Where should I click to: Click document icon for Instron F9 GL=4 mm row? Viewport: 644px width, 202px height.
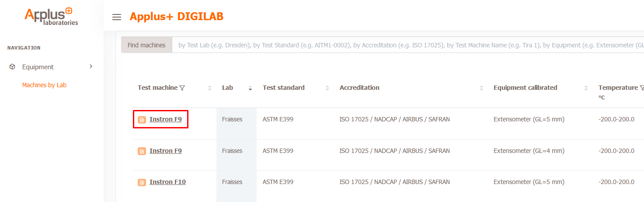pyautogui.click(x=142, y=151)
